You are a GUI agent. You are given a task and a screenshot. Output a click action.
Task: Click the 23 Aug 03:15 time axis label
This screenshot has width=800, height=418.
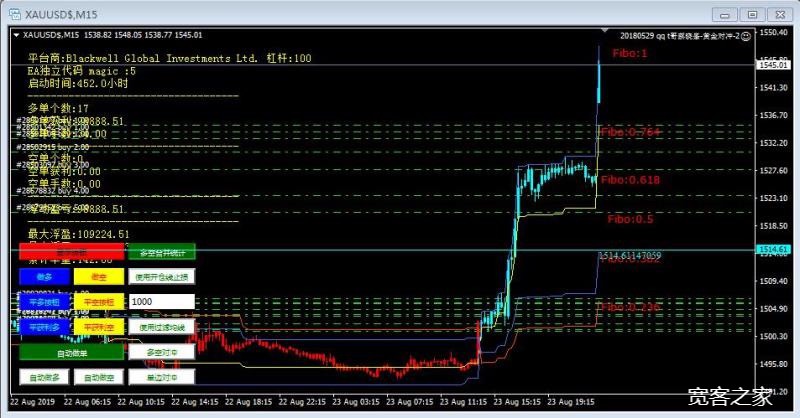point(356,402)
